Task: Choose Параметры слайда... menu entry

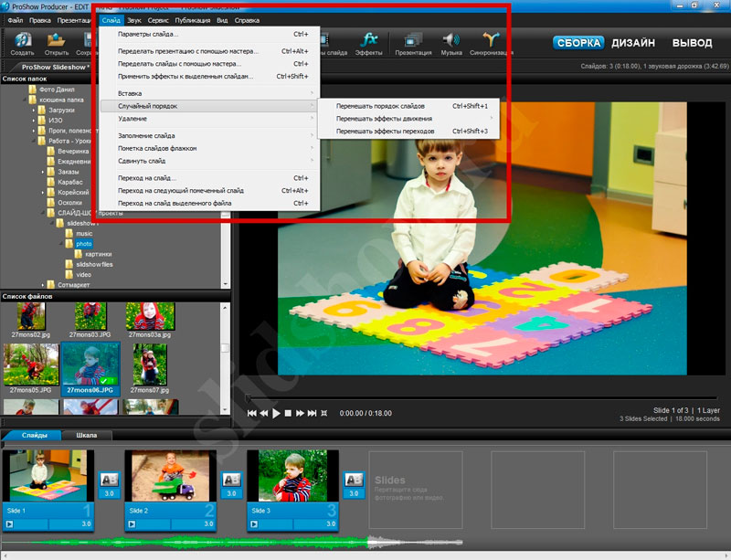Action: [210, 34]
